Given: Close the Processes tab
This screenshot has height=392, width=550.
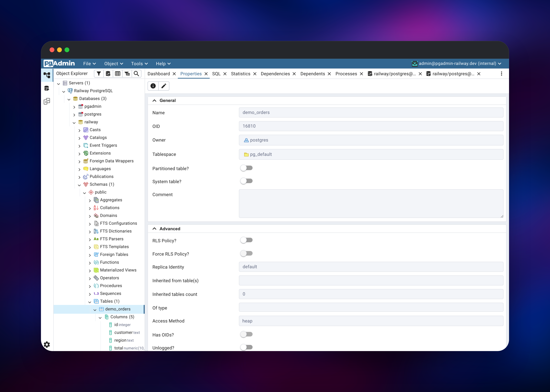Looking at the screenshot, I should 361,74.
